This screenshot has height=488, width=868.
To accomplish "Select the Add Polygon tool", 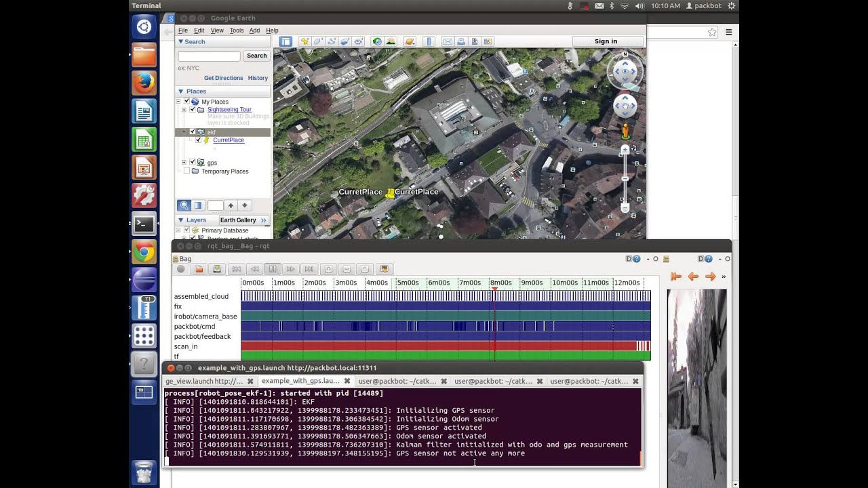I will click(x=318, y=41).
